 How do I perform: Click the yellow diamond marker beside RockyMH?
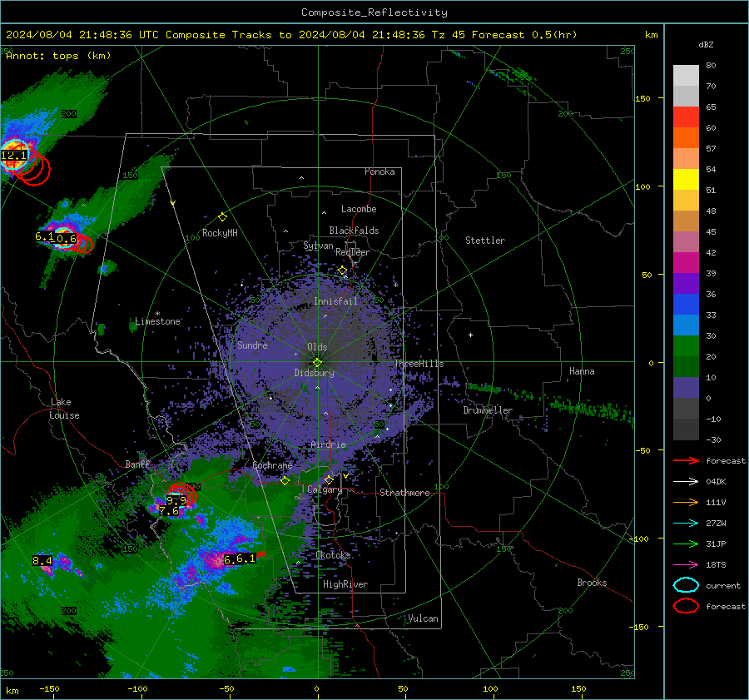(x=222, y=217)
